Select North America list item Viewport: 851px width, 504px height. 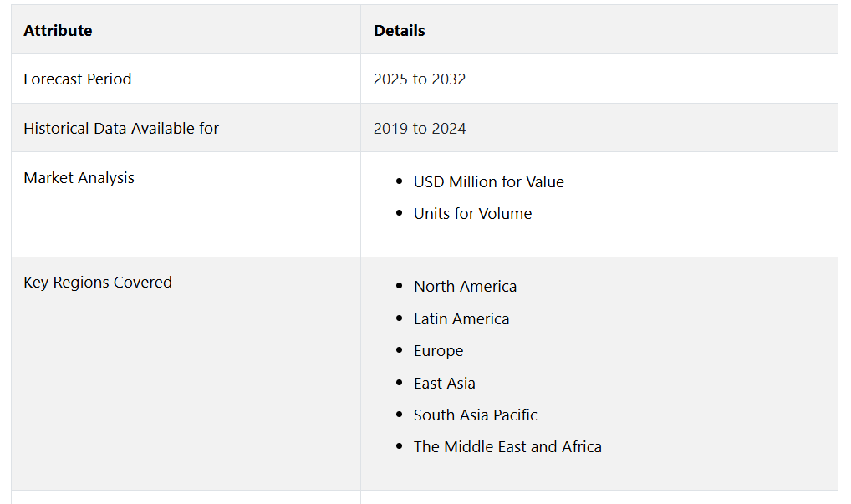(x=465, y=287)
